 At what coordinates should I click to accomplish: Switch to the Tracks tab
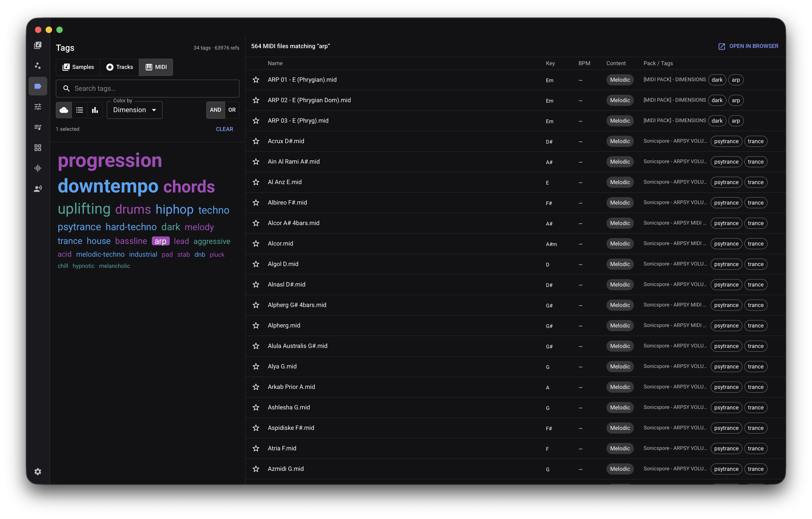(x=120, y=67)
